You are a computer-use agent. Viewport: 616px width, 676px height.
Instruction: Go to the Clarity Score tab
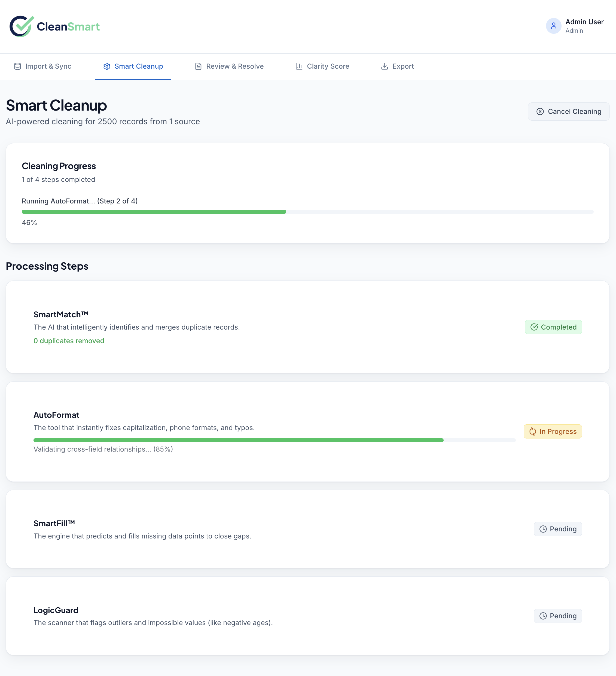(x=322, y=66)
